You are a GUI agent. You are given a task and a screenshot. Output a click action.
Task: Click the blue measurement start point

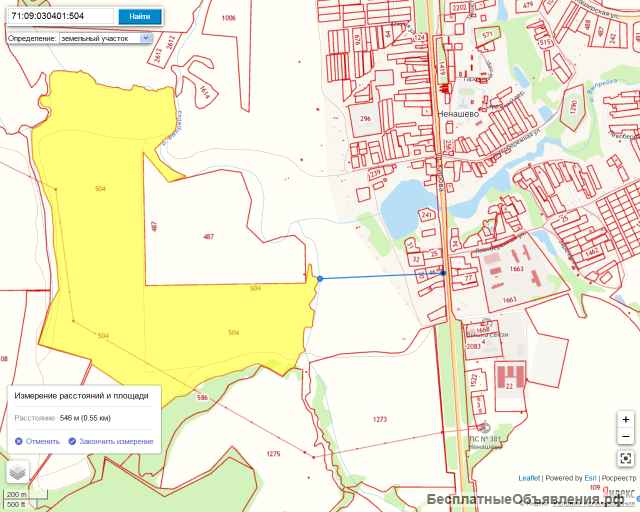[320, 278]
